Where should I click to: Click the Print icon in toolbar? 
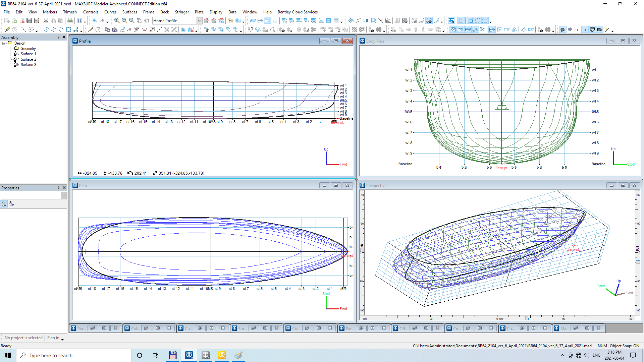coord(70,20)
